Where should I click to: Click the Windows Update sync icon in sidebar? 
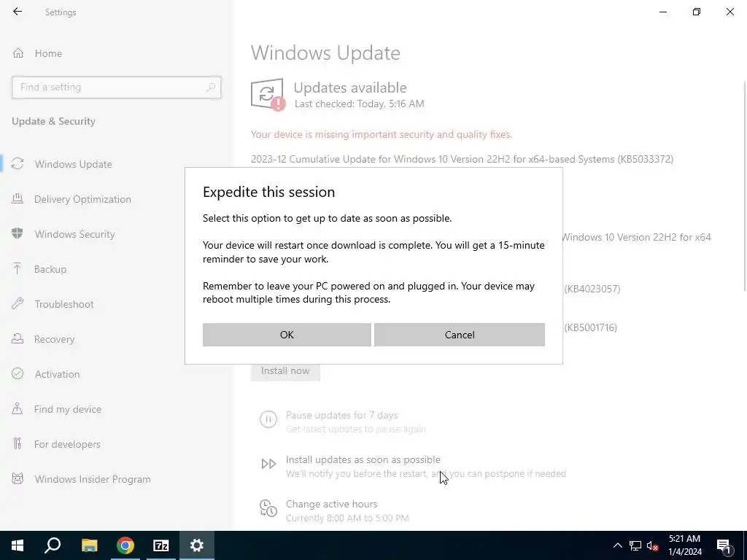(x=18, y=164)
